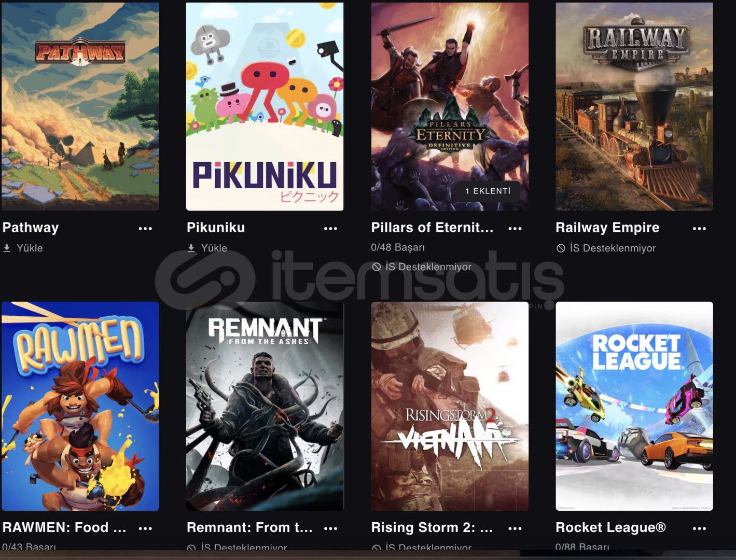
Task: Select the Pathway cover art
Action: [x=80, y=106]
